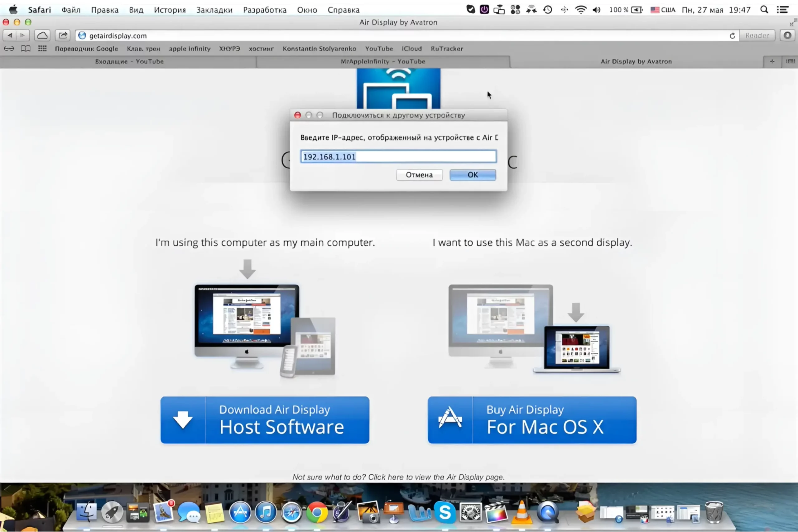Image resolution: width=798 pixels, height=532 pixels.
Task: Click the Отмена button
Action: click(x=419, y=175)
